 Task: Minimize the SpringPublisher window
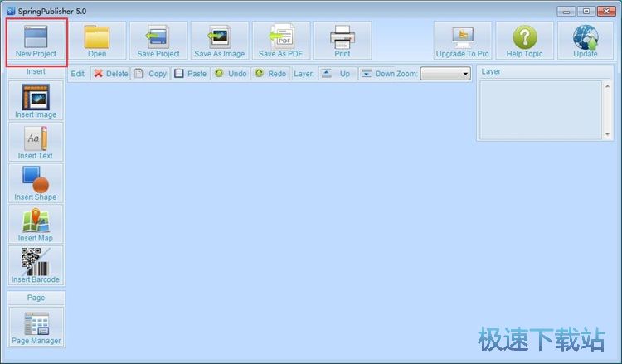566,11
